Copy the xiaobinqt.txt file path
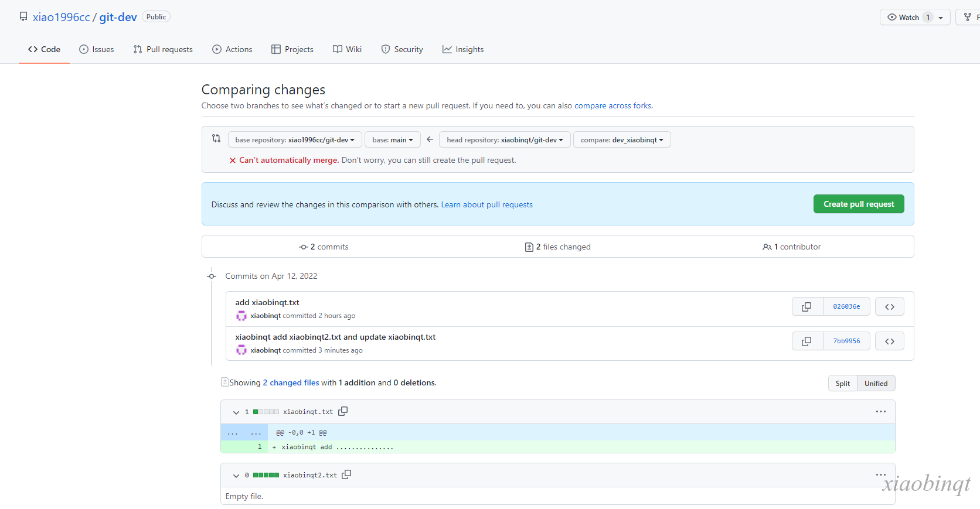 point(343,411)
